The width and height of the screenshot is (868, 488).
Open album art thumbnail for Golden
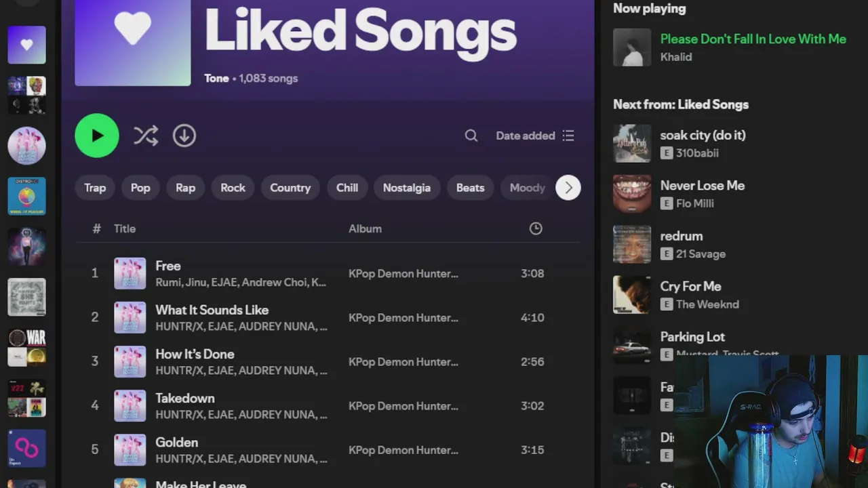coord(130,449)
